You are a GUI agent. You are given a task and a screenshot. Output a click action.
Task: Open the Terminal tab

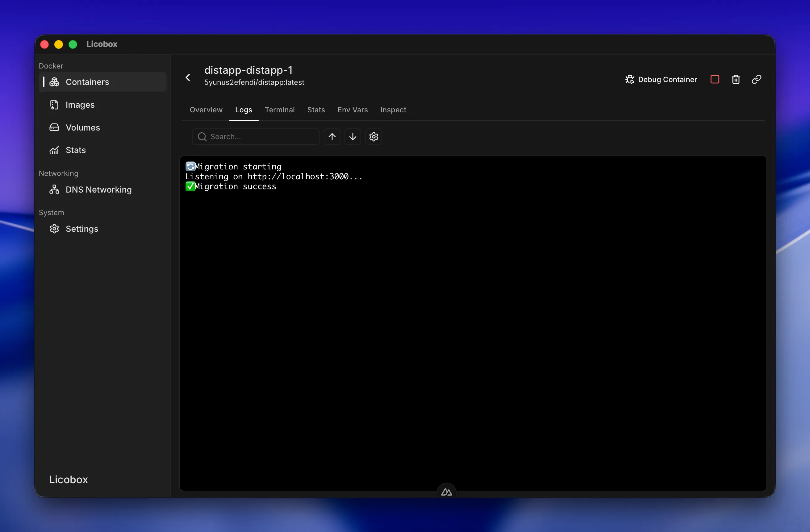pos(279,110)
